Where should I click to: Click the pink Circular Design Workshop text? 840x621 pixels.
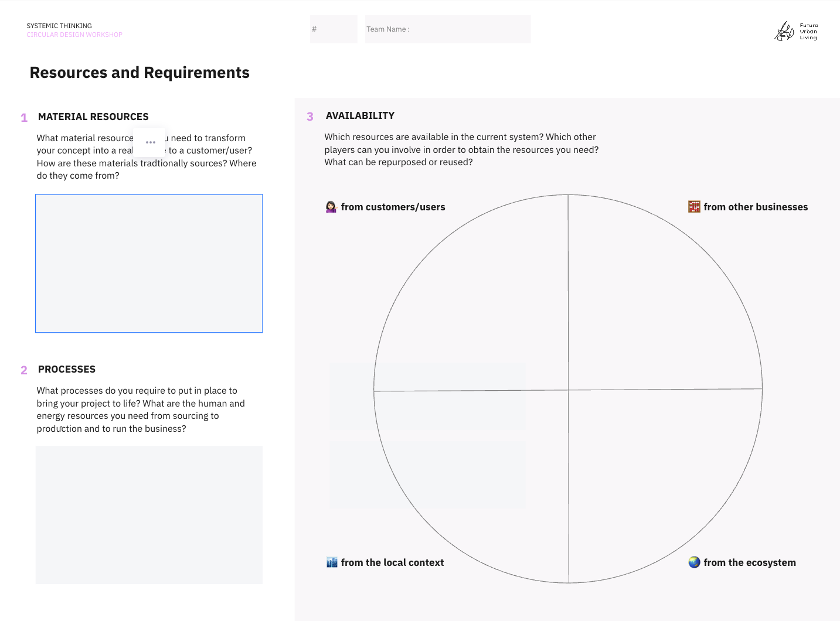[74, 35]
